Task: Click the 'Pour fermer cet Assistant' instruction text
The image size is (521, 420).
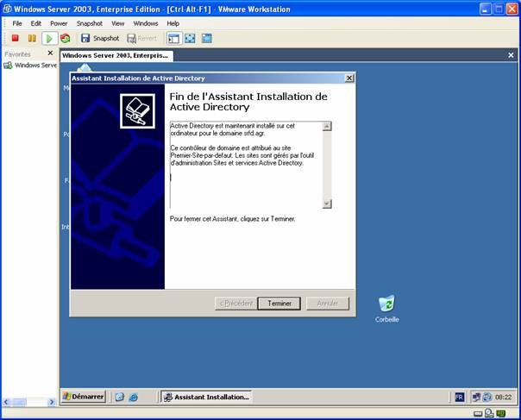Action: (232, 219)
